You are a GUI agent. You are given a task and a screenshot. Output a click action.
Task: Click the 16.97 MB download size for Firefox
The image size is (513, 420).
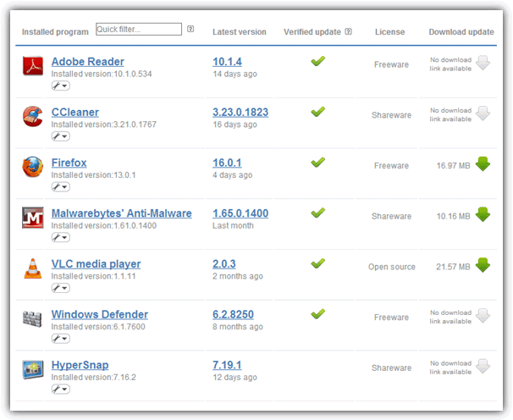click(453, 166)
